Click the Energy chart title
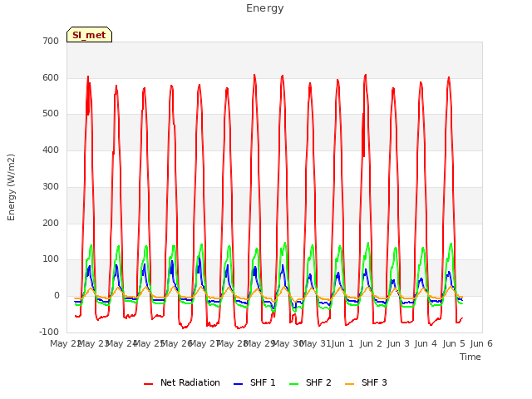Viewport: 532px width, 399px height. [x=265, y=8]
